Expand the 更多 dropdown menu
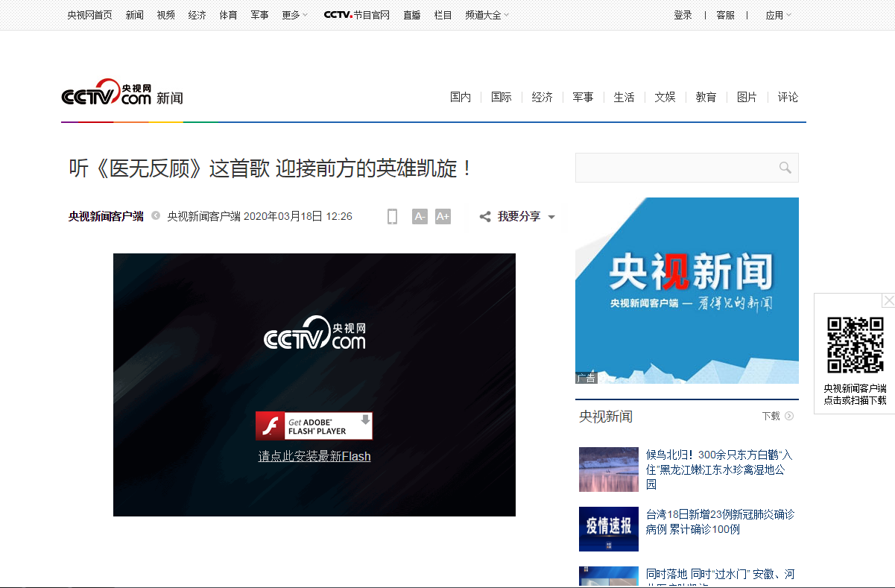This screenshot has height=588, width=895. (294, 14)
